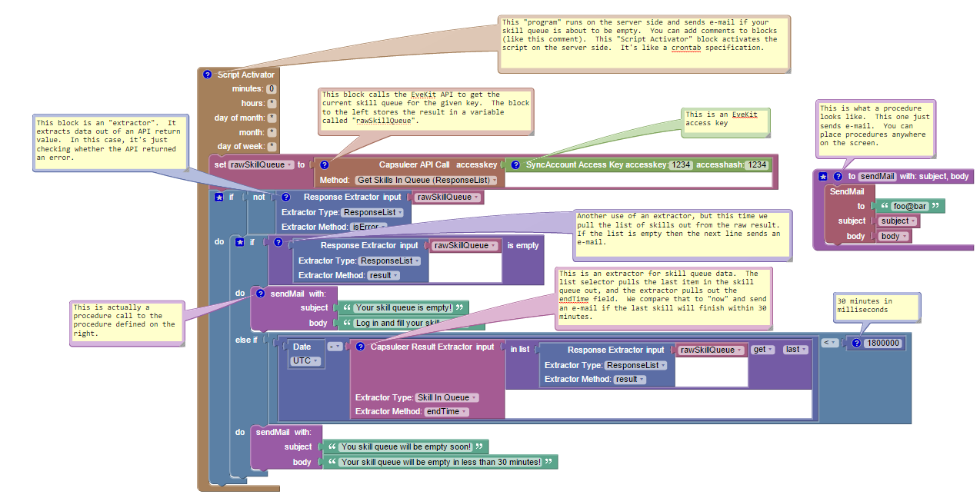Click comment icon on the 'not' Response Extractor

click(x=286, y=197)
